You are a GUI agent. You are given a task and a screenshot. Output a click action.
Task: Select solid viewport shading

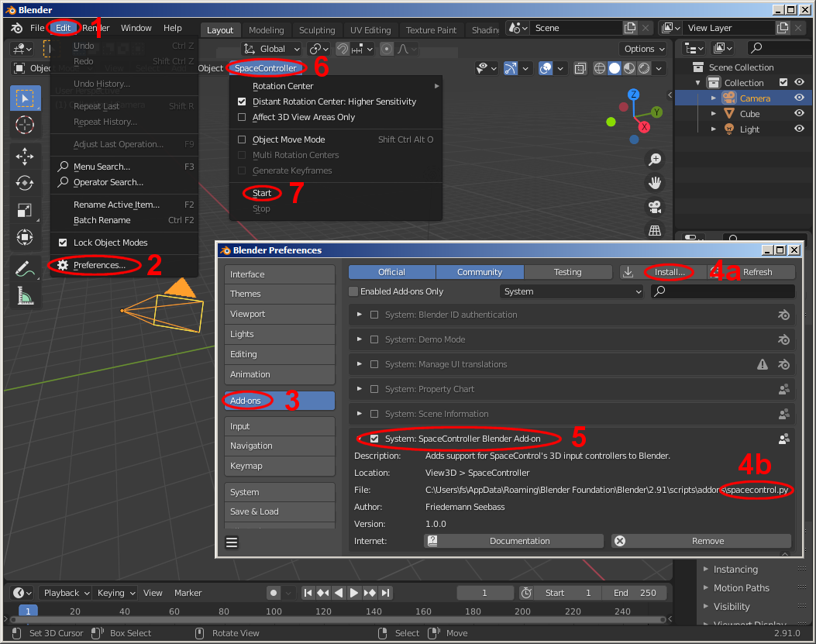(x=615, y=68)
